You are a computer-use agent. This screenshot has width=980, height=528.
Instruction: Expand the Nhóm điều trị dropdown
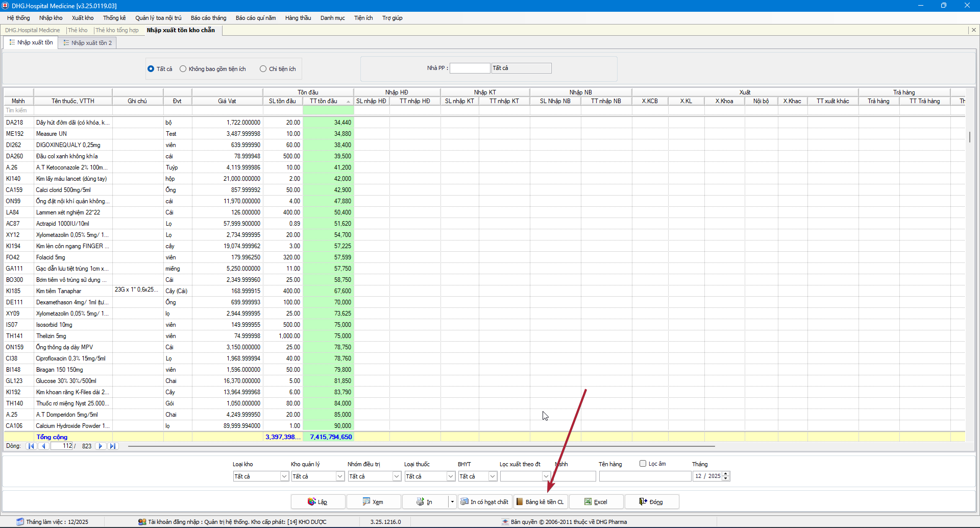click(397, 476)
